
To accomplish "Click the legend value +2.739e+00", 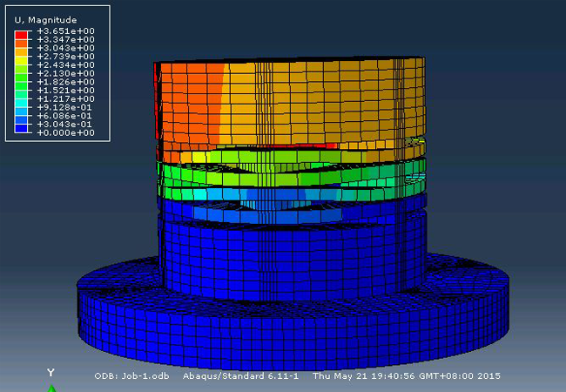I will pyautogui.click(x=65, y=57).
